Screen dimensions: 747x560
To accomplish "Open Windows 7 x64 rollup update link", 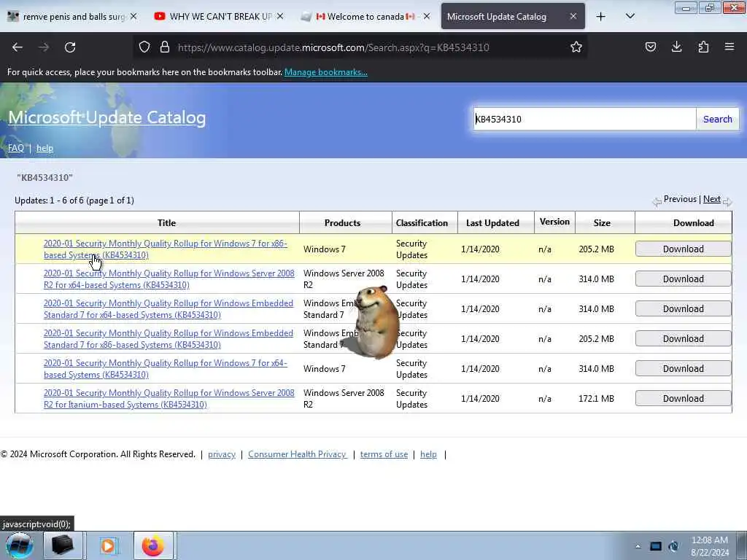I will [166, 369].
